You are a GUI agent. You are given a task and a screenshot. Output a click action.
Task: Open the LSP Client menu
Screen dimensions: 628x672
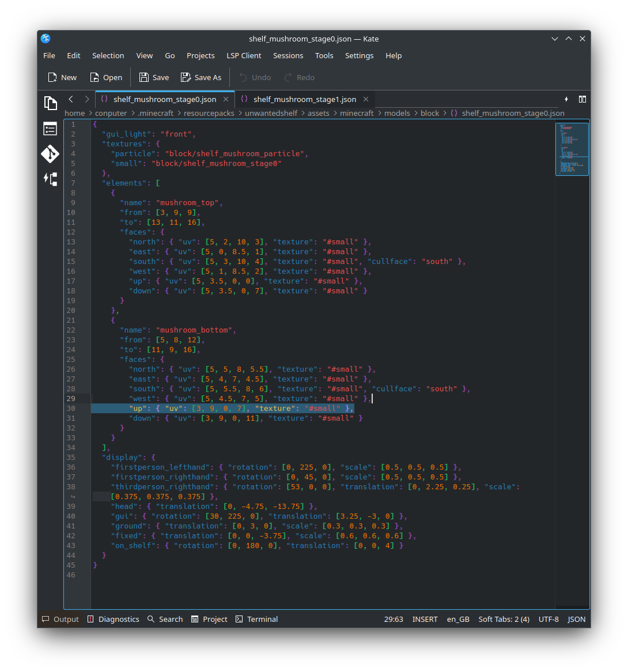click(244, 56)
